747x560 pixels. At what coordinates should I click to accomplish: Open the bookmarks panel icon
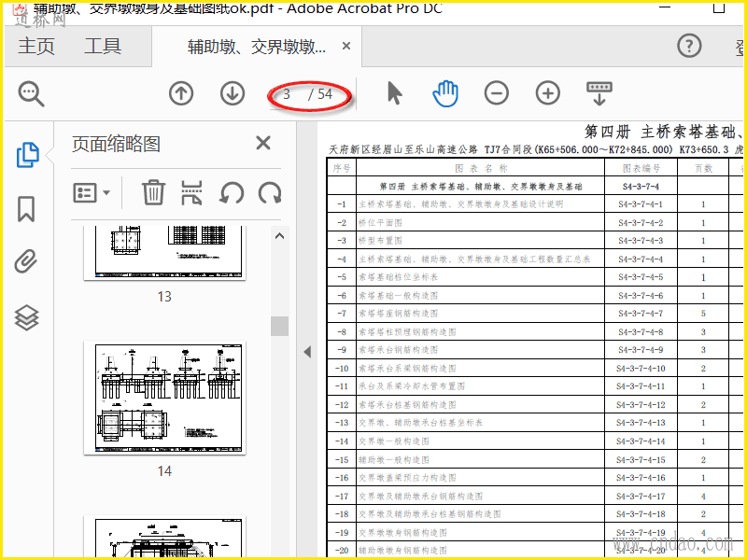26,209
